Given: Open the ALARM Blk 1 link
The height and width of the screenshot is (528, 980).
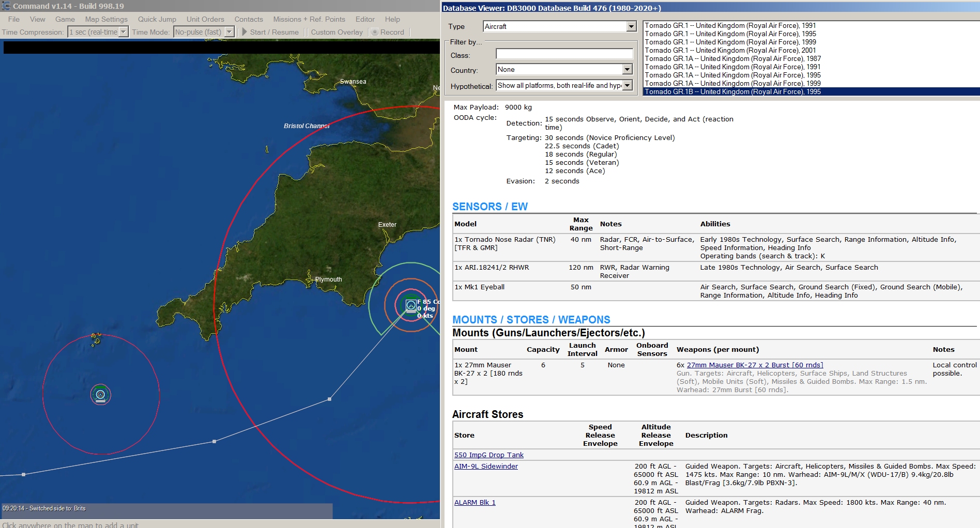Looking at the screenshot, I should 474,503.
